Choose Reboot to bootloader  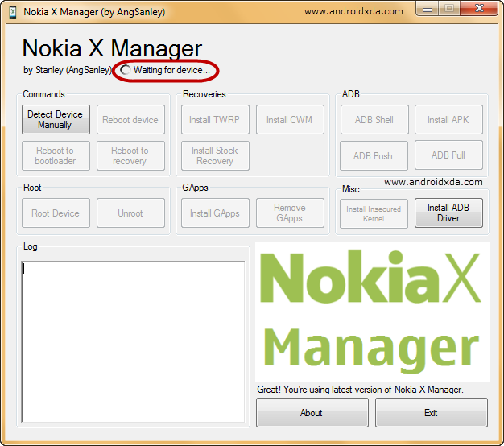[x=56, y=156]
